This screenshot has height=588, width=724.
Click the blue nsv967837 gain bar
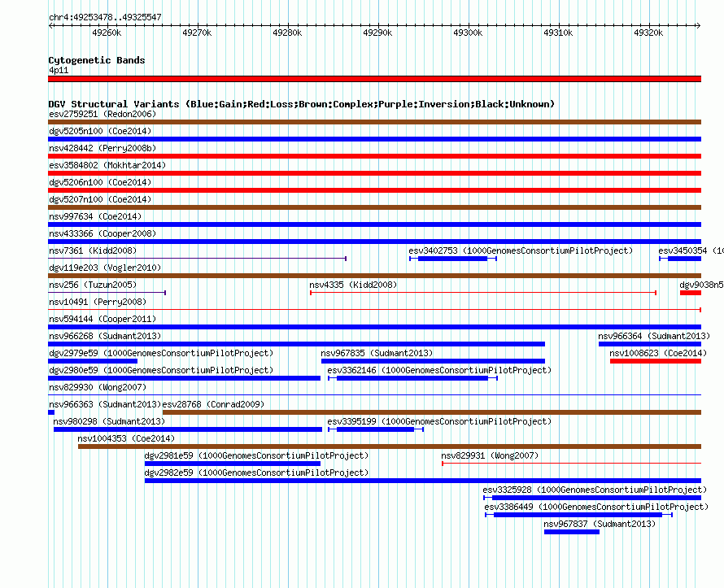coord(572,532)
